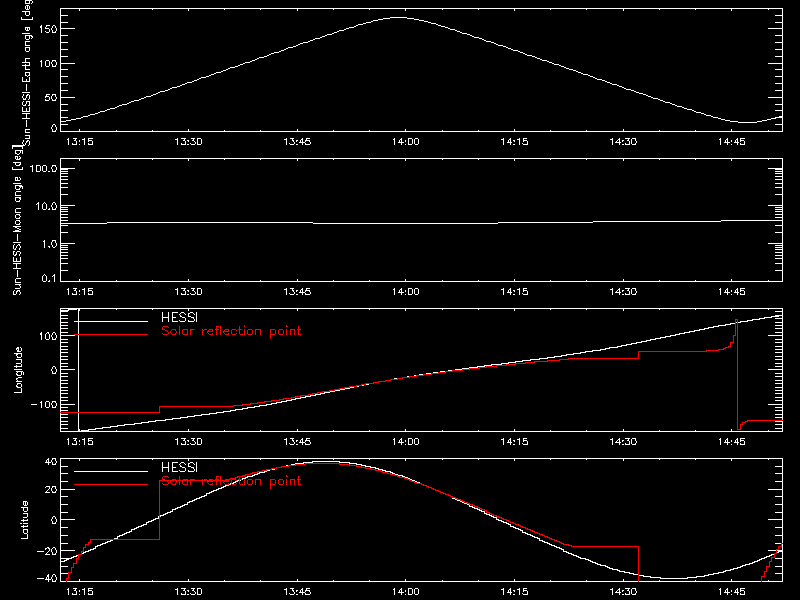Click 13:15 time label under Longitude plot
800x600 pixels.
pyautogui.click(x=80, y=441)
